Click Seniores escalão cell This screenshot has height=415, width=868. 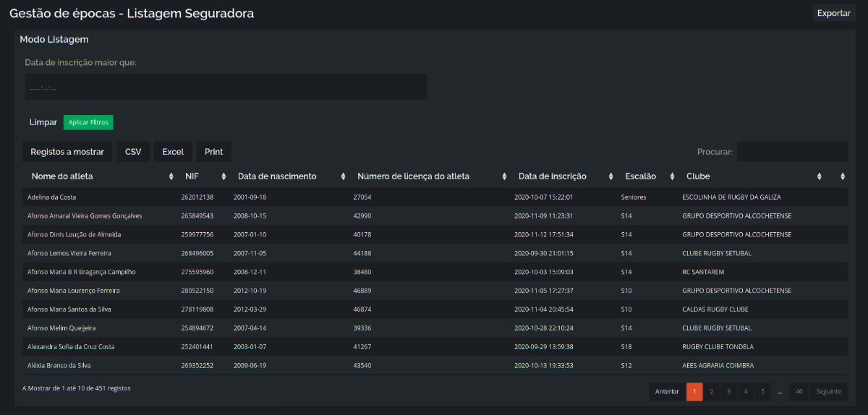tap(634, 197)
